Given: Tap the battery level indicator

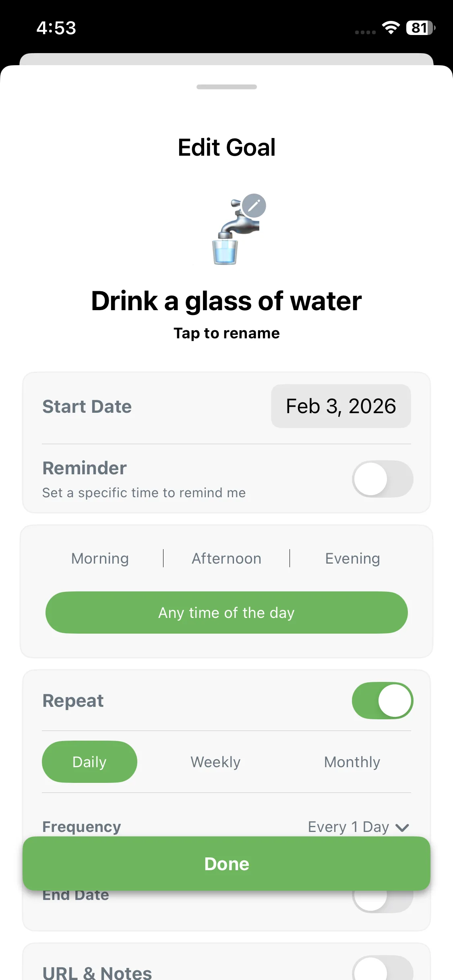Looking at the screenshot, I should 420,28.
